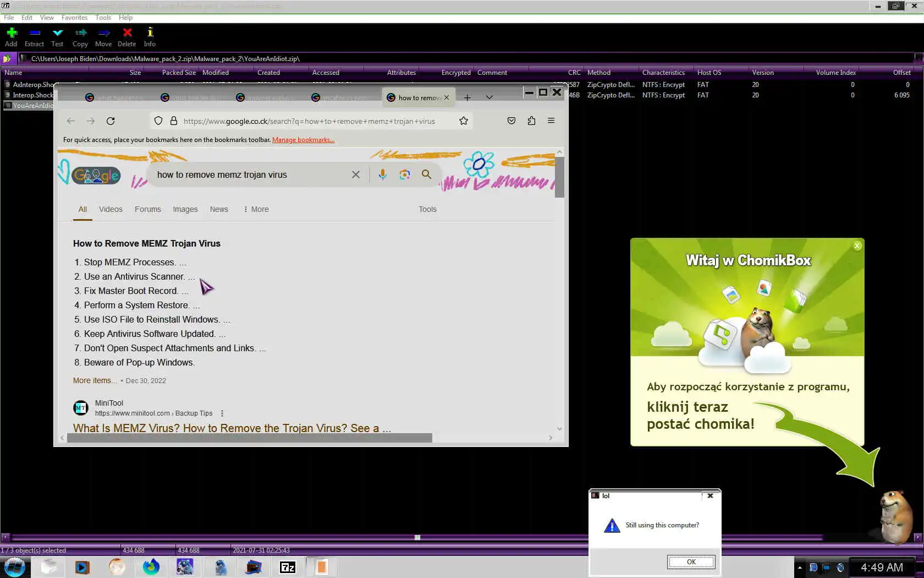
Task: Extract files with the 7-Zip Extract icon
Action: (34, 37)
